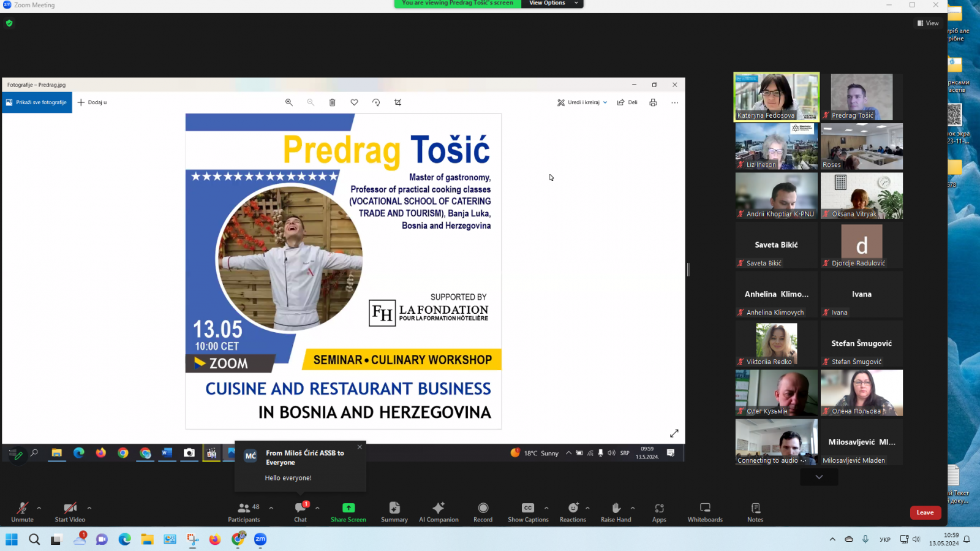Rotate the photo
Viewport: 980px width, 551px height.
(376, 102)
